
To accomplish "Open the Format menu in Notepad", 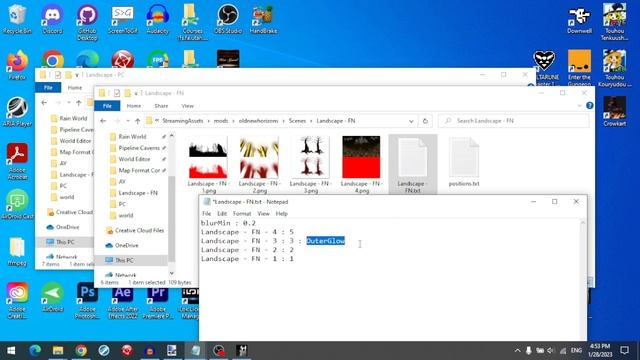I will point(242,213).
